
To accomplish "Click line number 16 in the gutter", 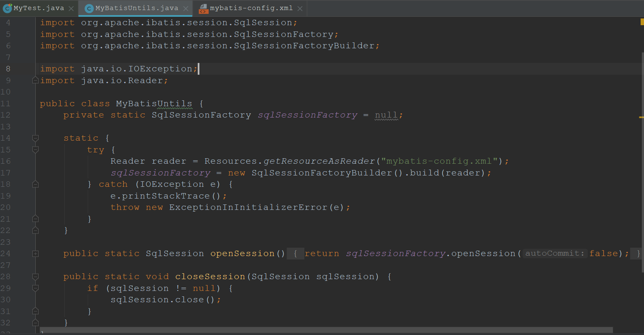I will point(5,161).
